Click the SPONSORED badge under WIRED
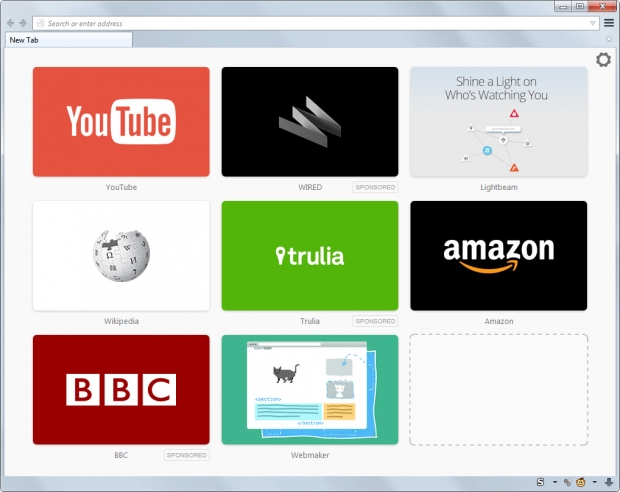 click(x=375, y=187)
